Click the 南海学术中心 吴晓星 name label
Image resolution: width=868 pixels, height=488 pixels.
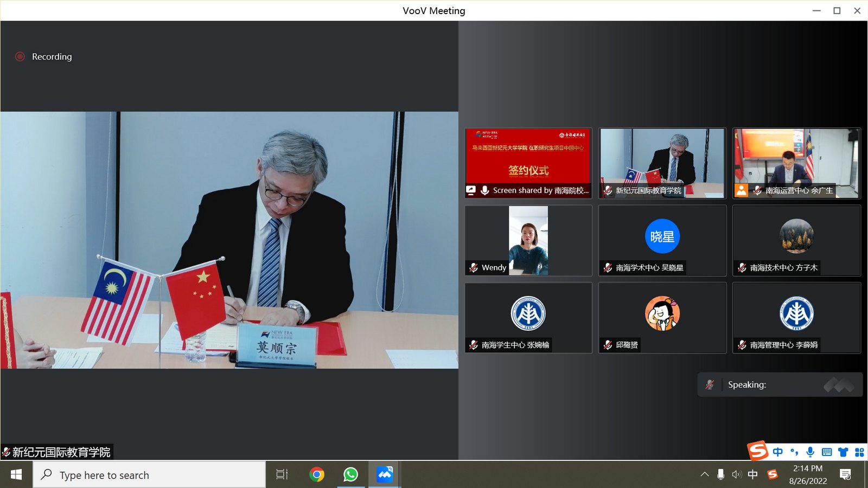(649, 267)
